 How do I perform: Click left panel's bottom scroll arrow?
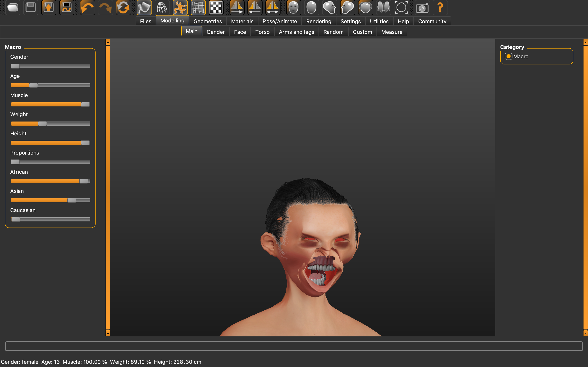pyautogui.click(x=108, y=333)
